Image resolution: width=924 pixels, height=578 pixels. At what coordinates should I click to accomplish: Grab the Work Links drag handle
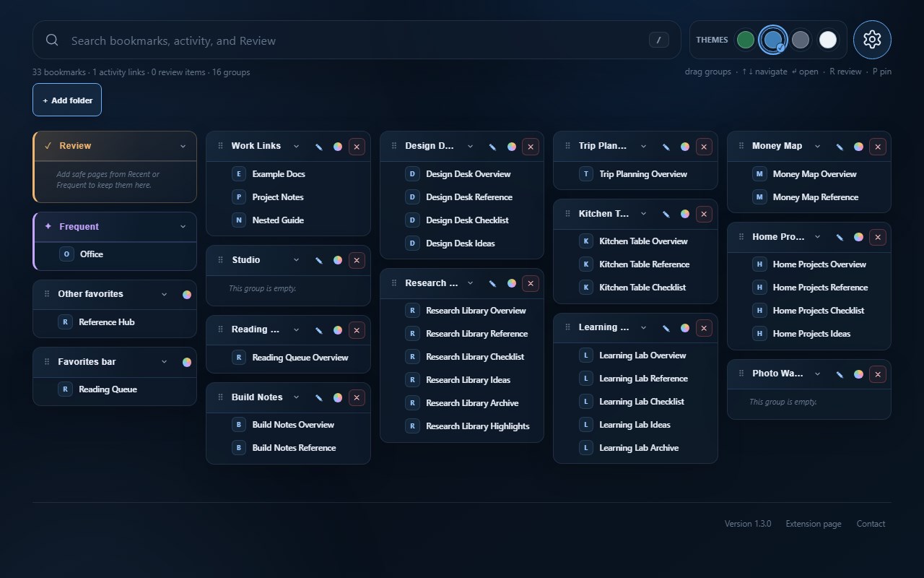(221, 146)
